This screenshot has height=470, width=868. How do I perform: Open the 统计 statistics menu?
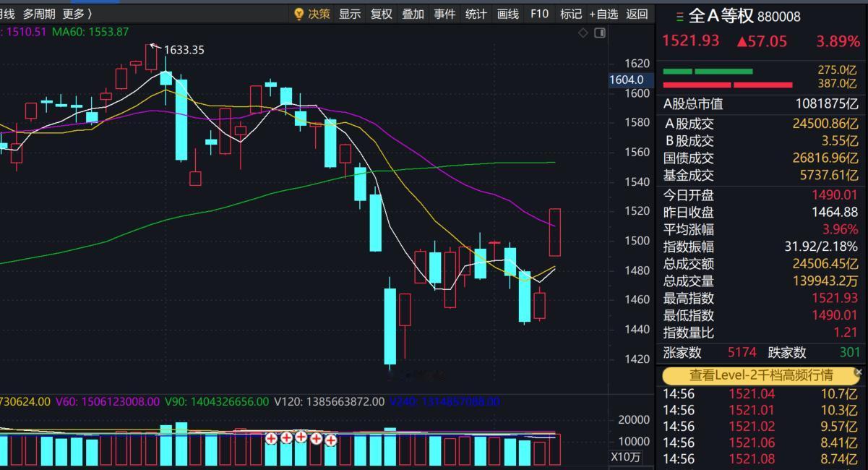[476, 14]
